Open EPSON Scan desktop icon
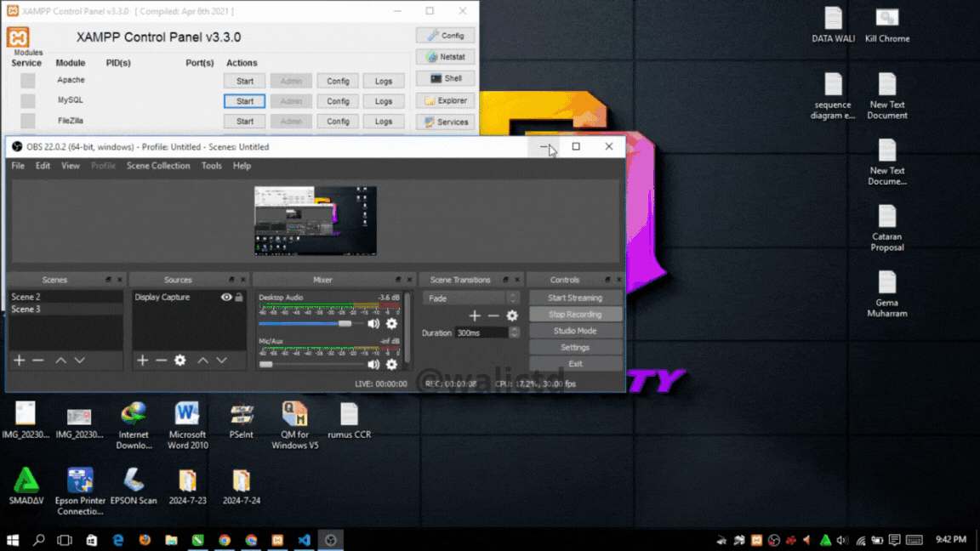The width and height of the screenshot is (980, 551). pos(133,486)
